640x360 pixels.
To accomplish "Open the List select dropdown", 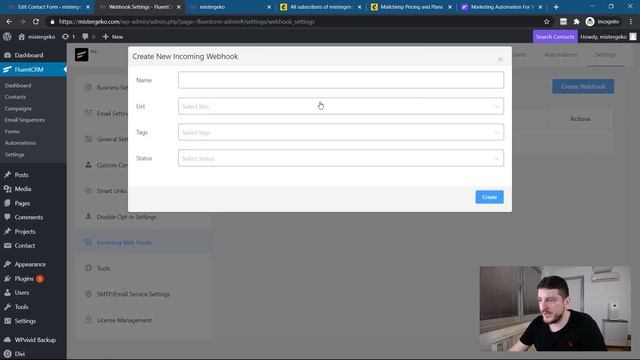I will pos(341,106).
